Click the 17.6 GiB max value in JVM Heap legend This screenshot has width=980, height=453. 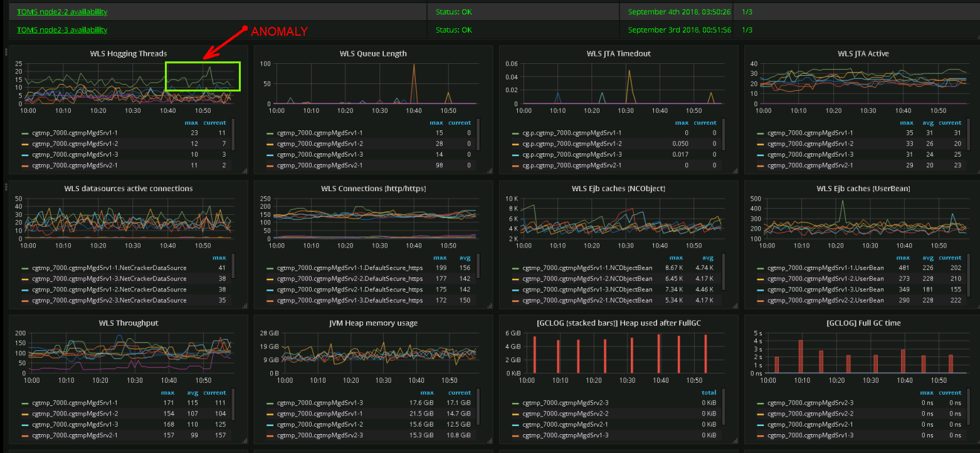pos(421,402)
